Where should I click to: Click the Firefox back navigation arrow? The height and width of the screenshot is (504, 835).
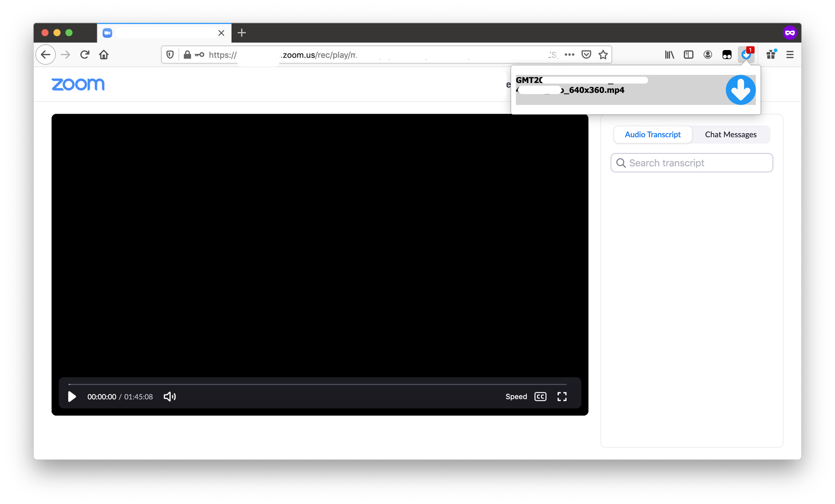[47, 55]
